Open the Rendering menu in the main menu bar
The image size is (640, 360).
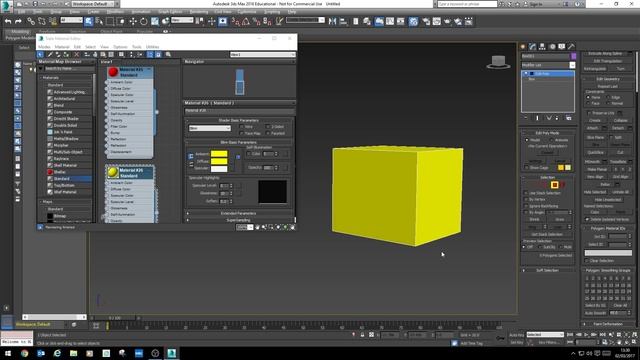click(x=199, y=12)
